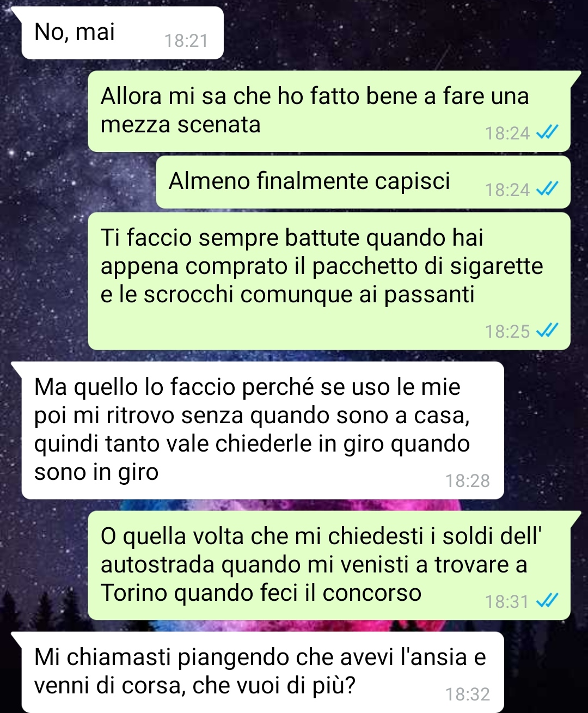
Task: Select message about scrocchi sigarette ai passanti
Action: 329,281
